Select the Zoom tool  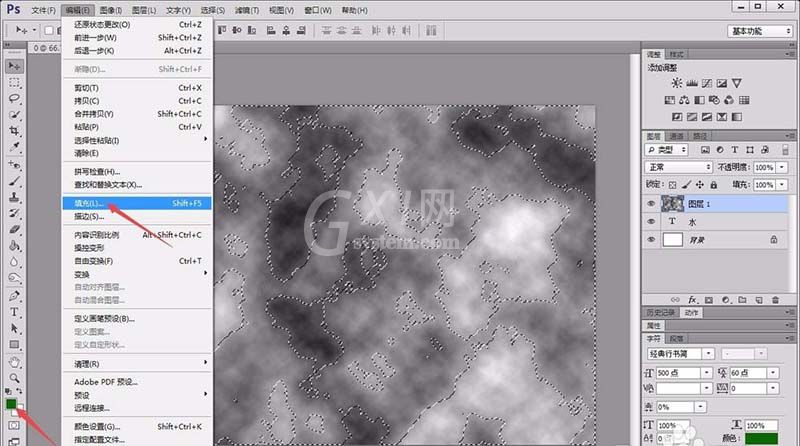[x=14, y=378]
